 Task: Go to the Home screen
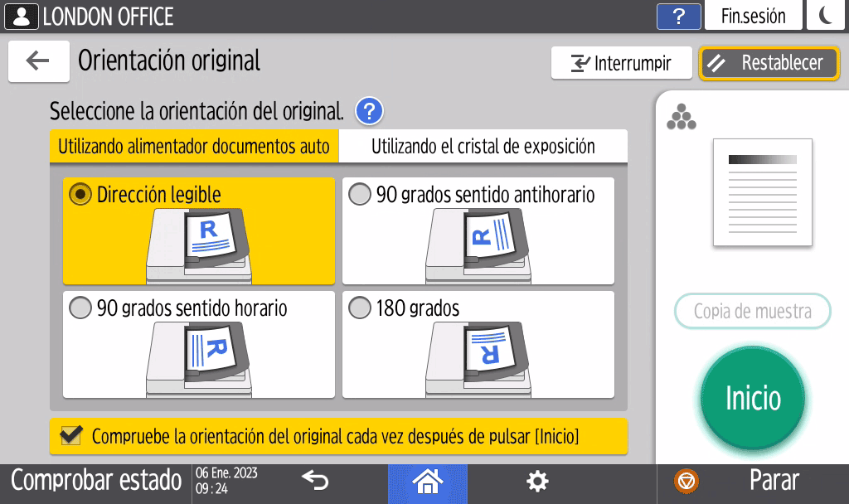(427, 481)
